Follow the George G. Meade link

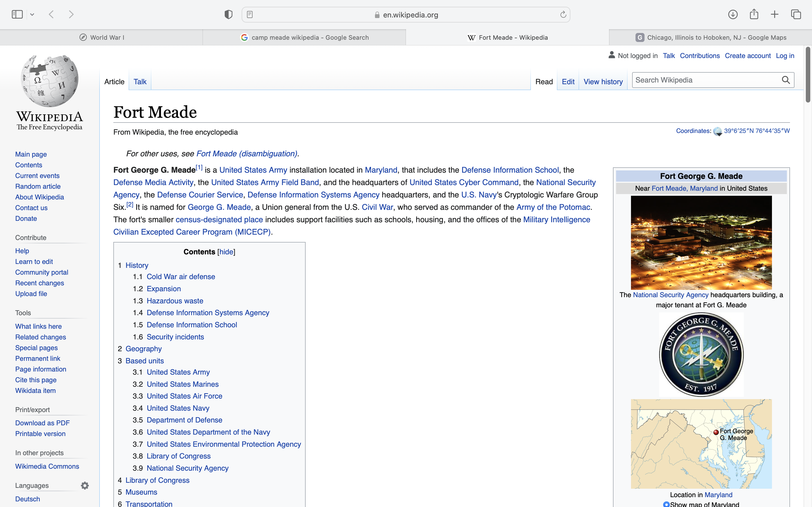[219, 207]
